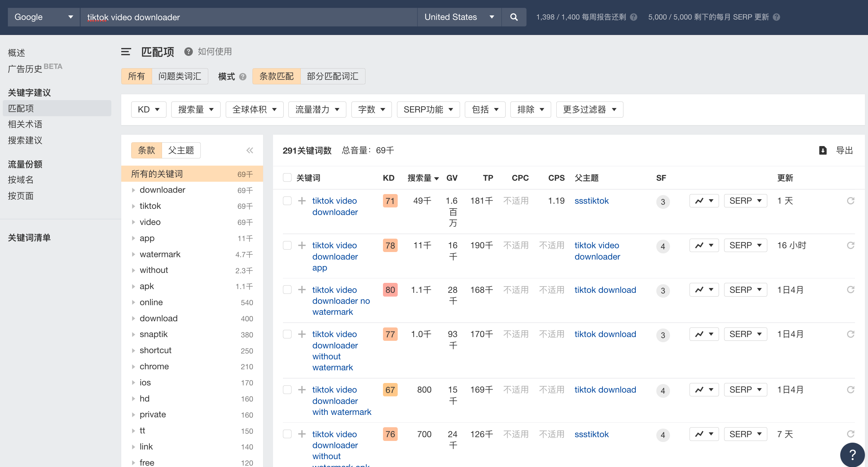Click the search magnifier icon
This screenshot has height=467, width=868.
(x=514, y=17)
